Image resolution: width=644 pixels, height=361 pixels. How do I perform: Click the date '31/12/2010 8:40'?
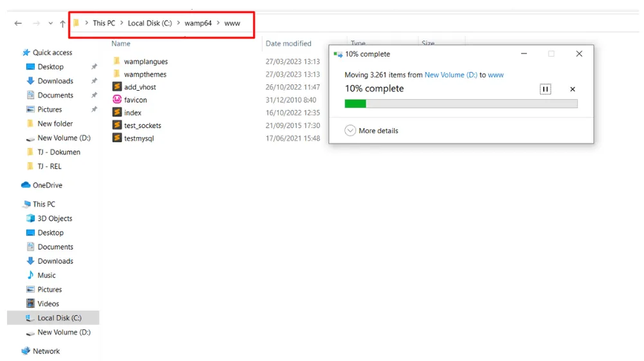(x=291, y=100)
